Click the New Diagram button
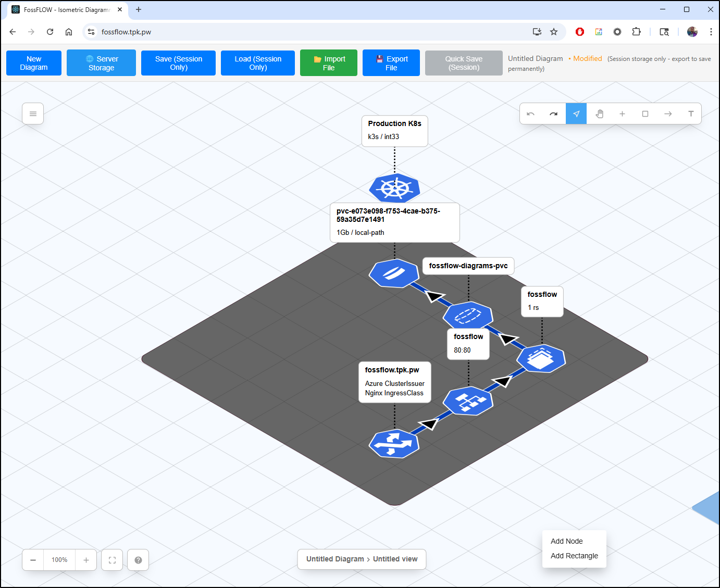The width and height of the screenshot is (720, 588). pos(33,62)
